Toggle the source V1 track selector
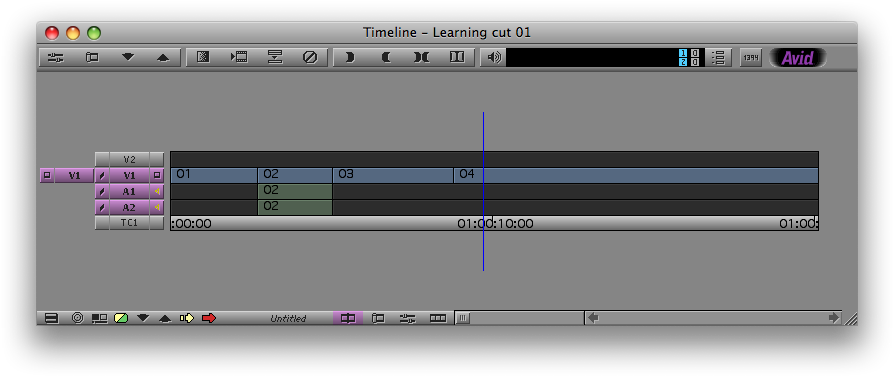The width and height of the screenshot is (893, 376). [x=74, y=175]
